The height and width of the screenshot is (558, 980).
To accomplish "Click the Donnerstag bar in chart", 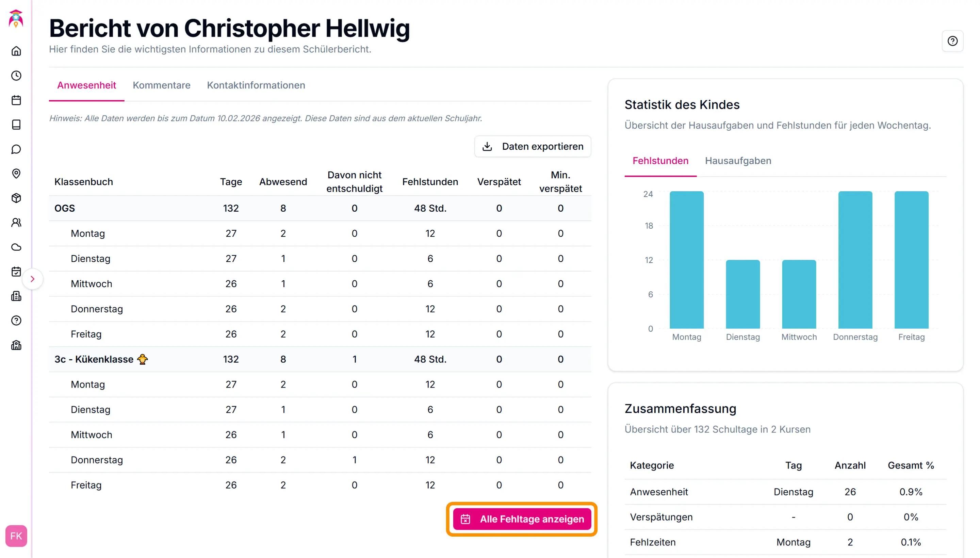I will click(x=855, y=260).
